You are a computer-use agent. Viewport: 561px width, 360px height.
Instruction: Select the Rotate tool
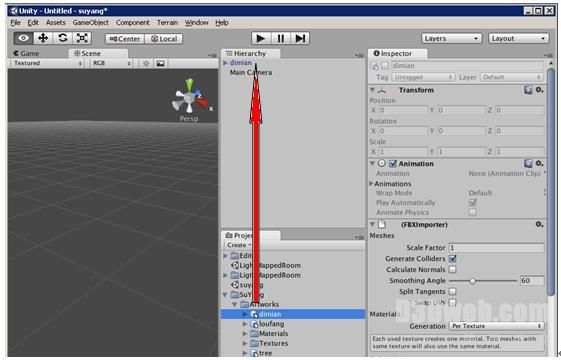(63, 38)
